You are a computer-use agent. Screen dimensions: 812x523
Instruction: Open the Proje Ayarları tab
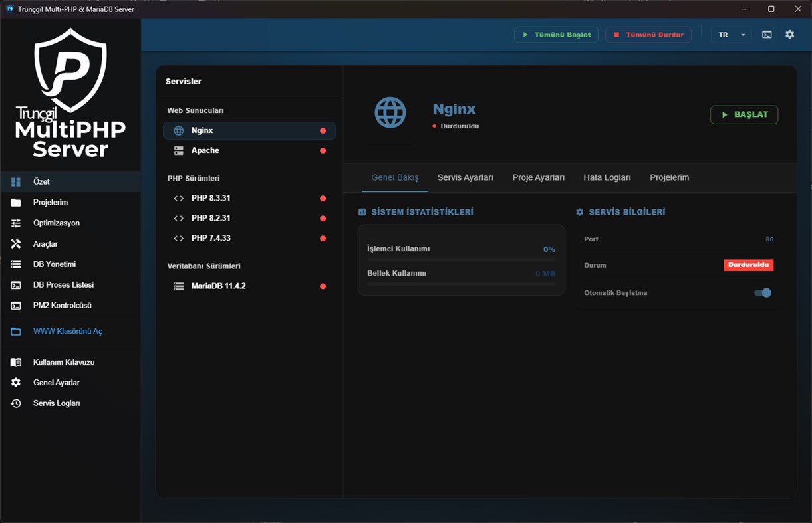539,178
